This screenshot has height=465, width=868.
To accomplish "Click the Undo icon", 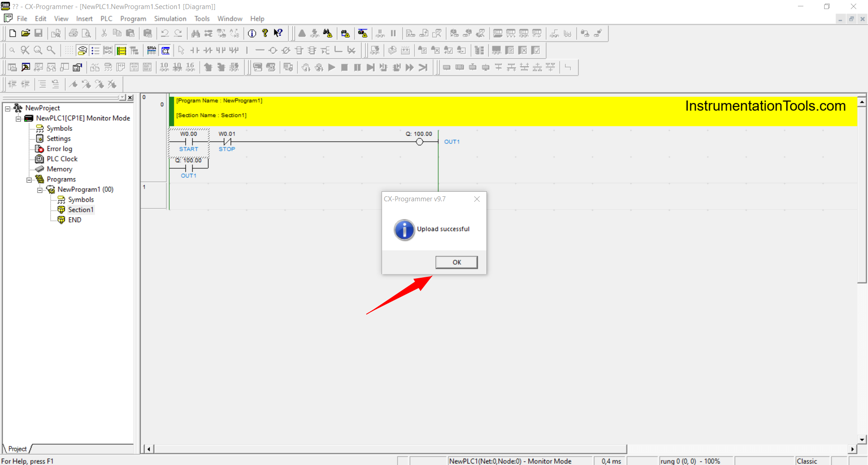I will [165, 33].
